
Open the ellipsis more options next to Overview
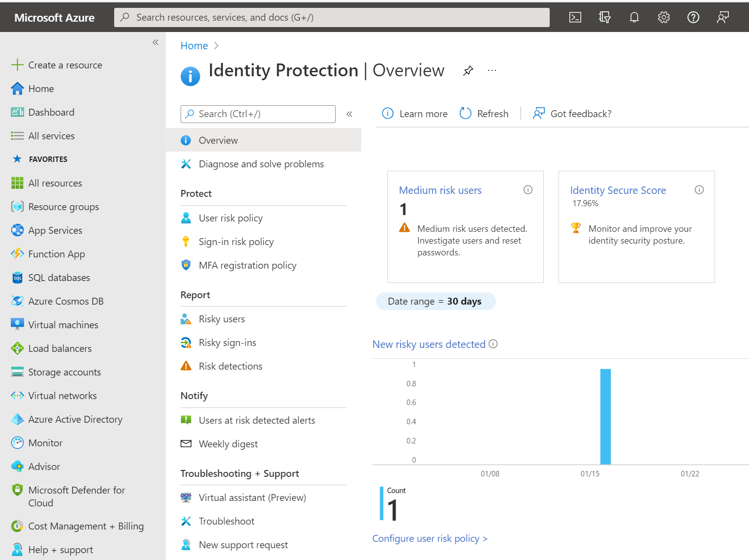[492, 70]
